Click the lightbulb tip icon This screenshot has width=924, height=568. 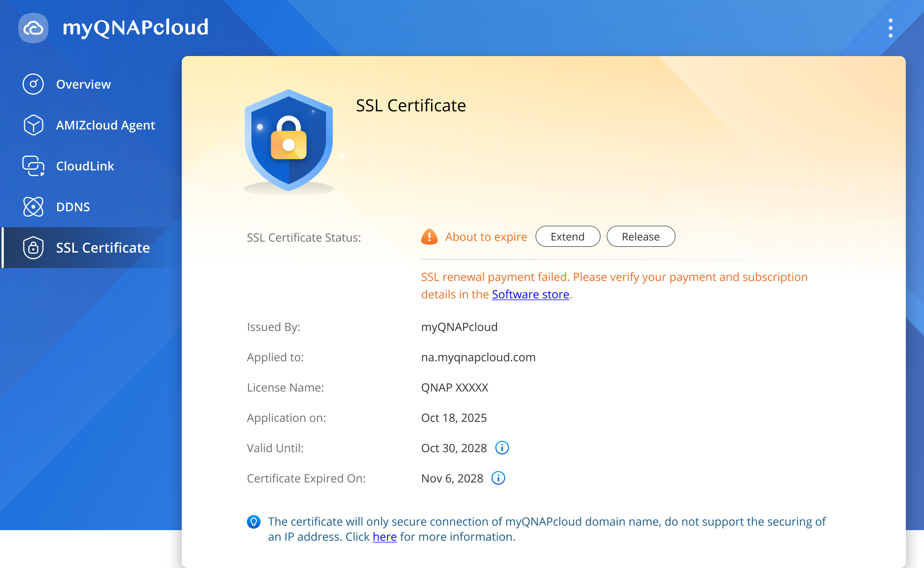tap(253, 522)
